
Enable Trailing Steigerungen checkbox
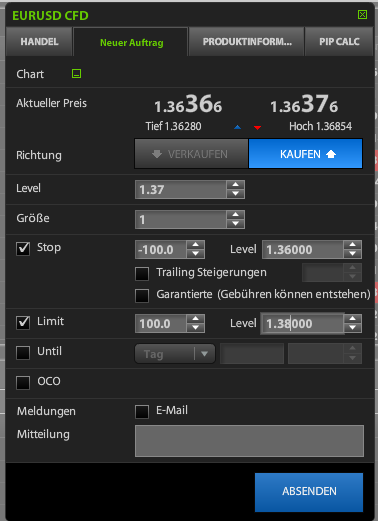(x=142, y=273)
